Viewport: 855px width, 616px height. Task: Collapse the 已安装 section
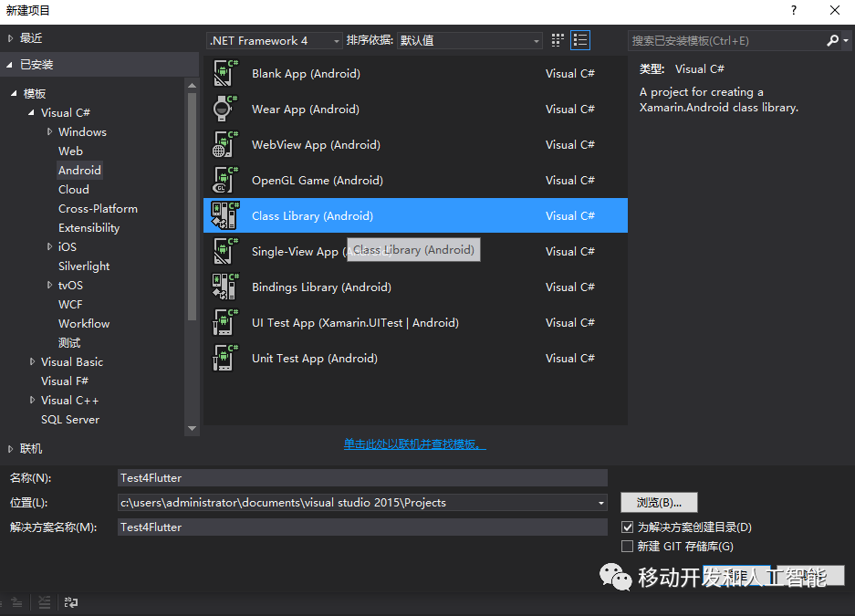coord(10,65)
